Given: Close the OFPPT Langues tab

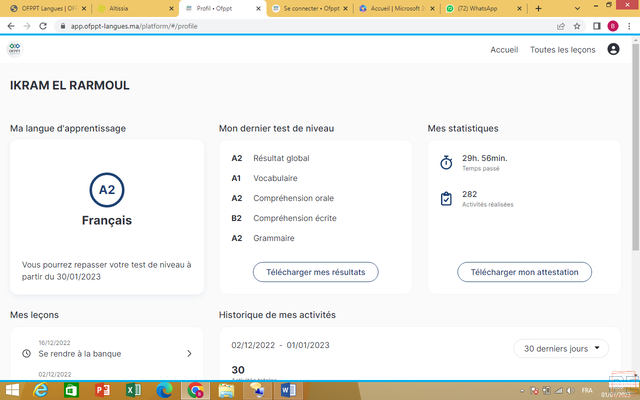Looking at the screenshot, I should point(84,9).
